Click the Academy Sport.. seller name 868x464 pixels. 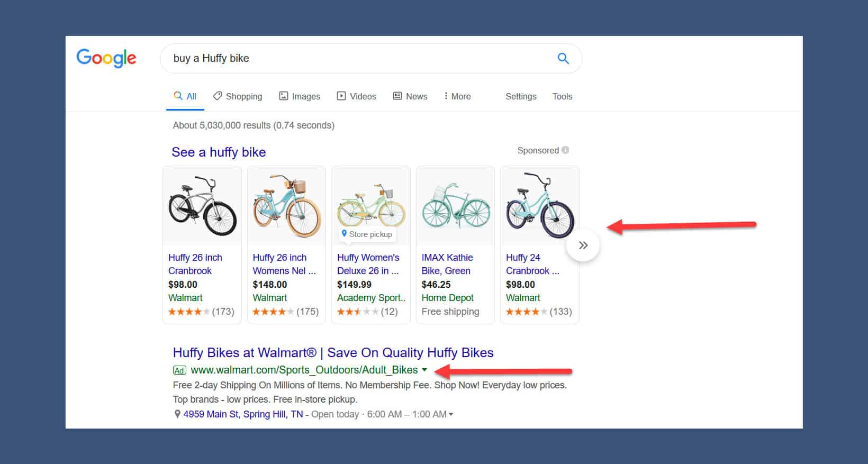[x=371, y=298]
